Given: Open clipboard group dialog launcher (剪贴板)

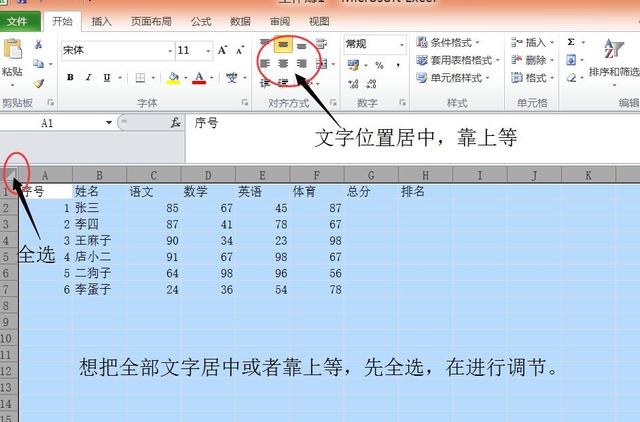Looking at the screenshot, I should tap(51, 102).
